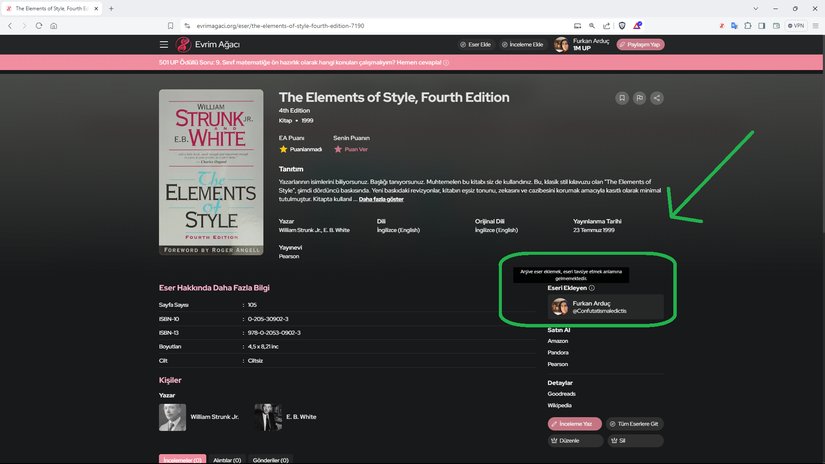Open the Goodreads details link
The height and width of the screenshot is (464, 825).
tap(561, 394)
